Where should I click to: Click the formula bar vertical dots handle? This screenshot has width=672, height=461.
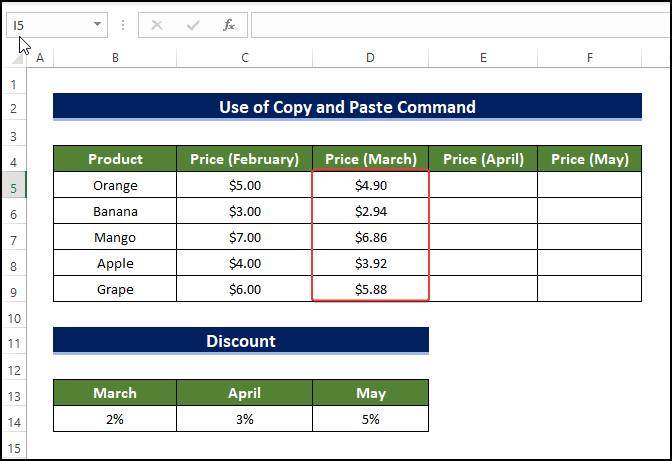coord(123,25)
